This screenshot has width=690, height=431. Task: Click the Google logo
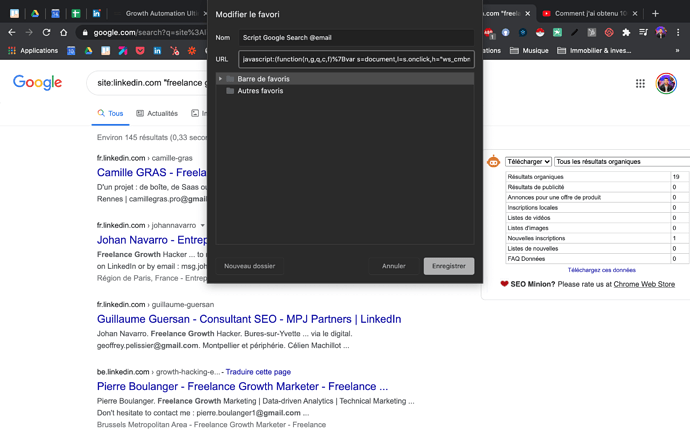click(37, 83)
